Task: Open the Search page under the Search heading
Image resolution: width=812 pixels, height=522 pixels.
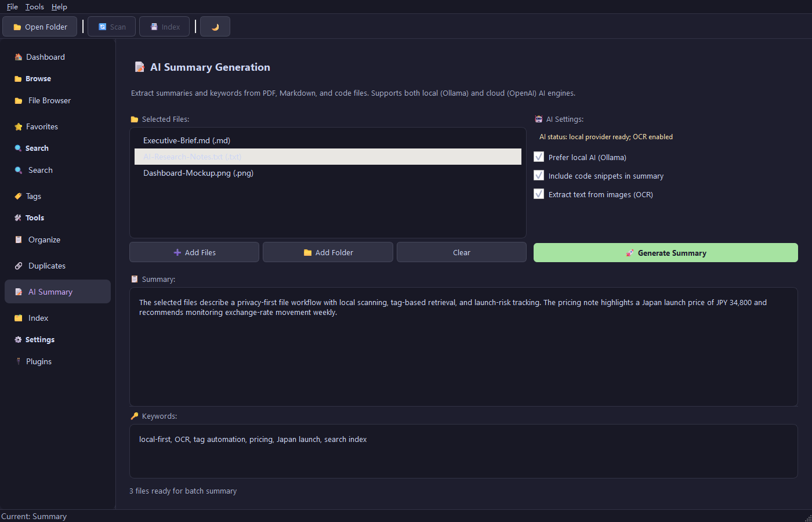Action: click(x=57, y=170)
